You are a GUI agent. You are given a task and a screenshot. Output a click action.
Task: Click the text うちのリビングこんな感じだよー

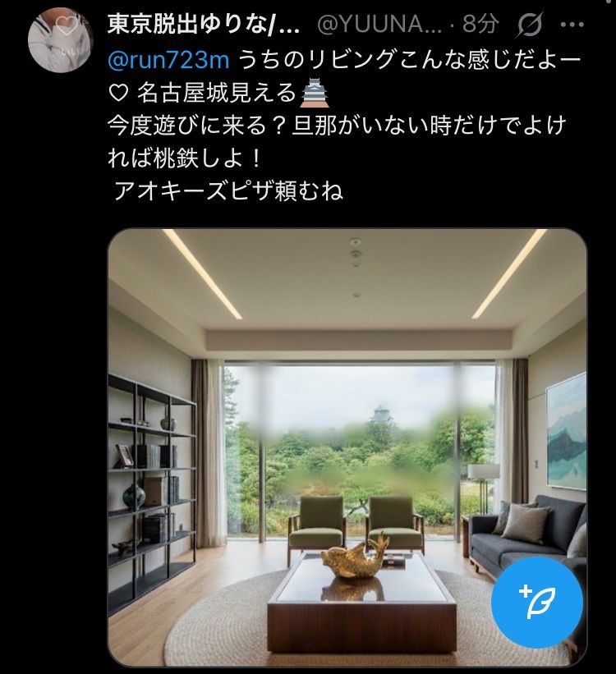click(x=409, y=60)
